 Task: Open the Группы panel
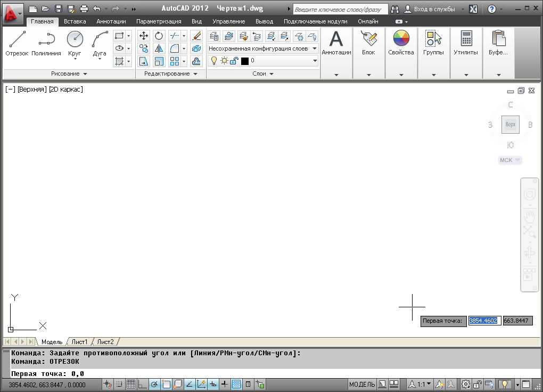tap(433, 43)
